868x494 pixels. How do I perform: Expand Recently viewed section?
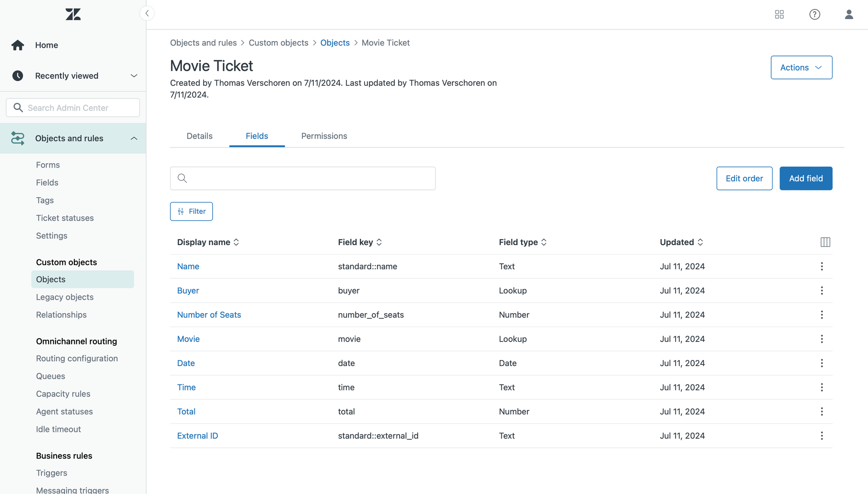[134, 76]
